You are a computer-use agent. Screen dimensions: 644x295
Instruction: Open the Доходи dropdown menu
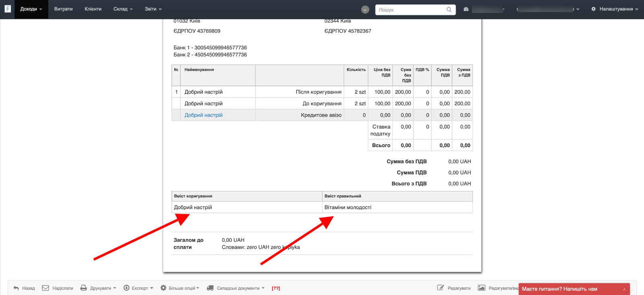pyautogui.click(x=31, y=9)
